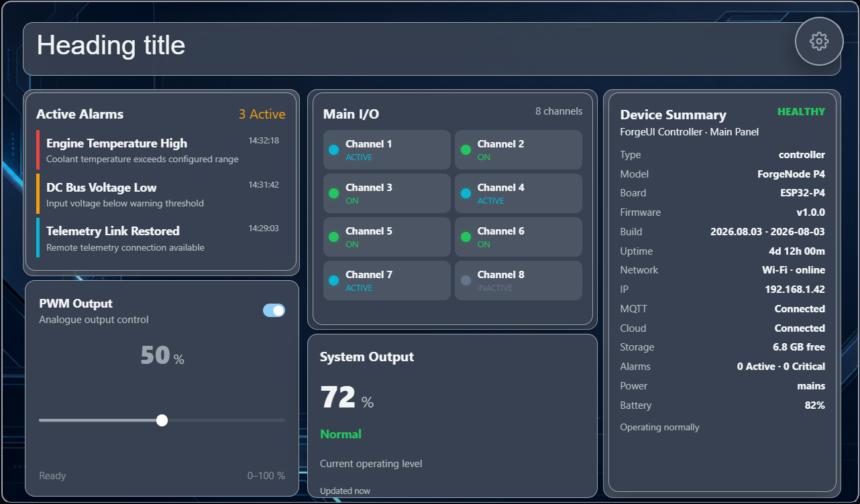Select the Channel 4 tile label
Screen dimensions: 860x504
coord(500,188)
